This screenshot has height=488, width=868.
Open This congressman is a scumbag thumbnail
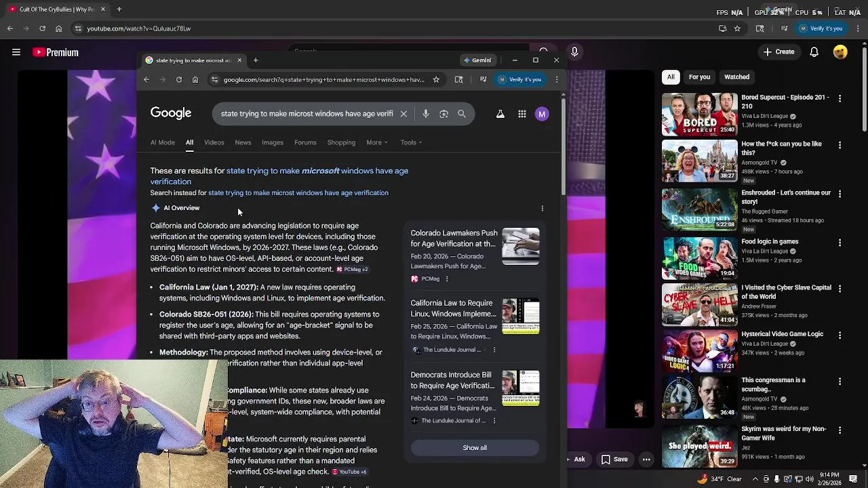click(699, 396)
